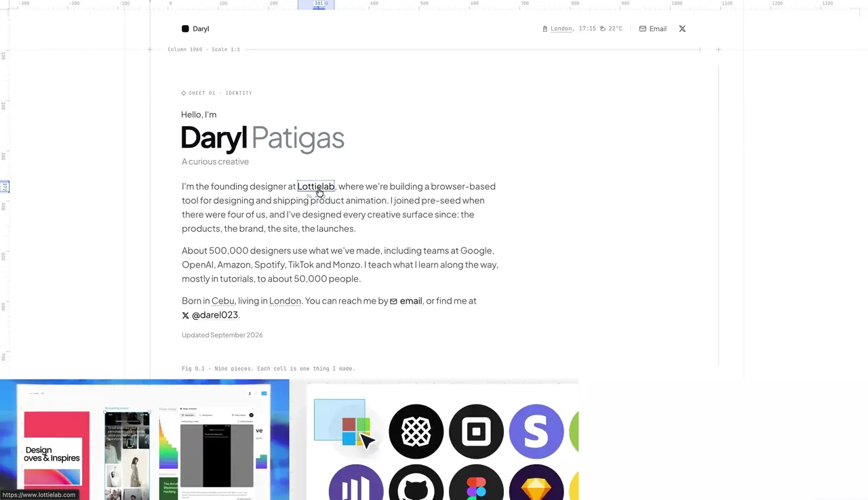Click the Square logo circle

coord(476,432)
